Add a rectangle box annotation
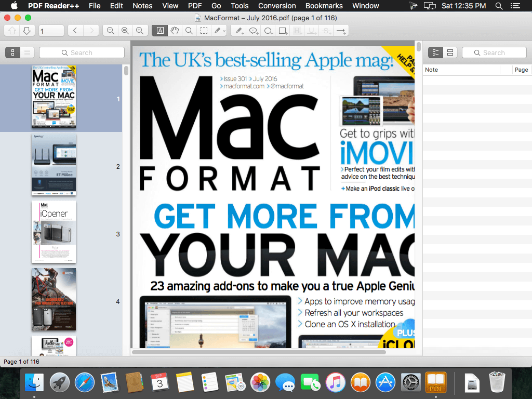 283,31
